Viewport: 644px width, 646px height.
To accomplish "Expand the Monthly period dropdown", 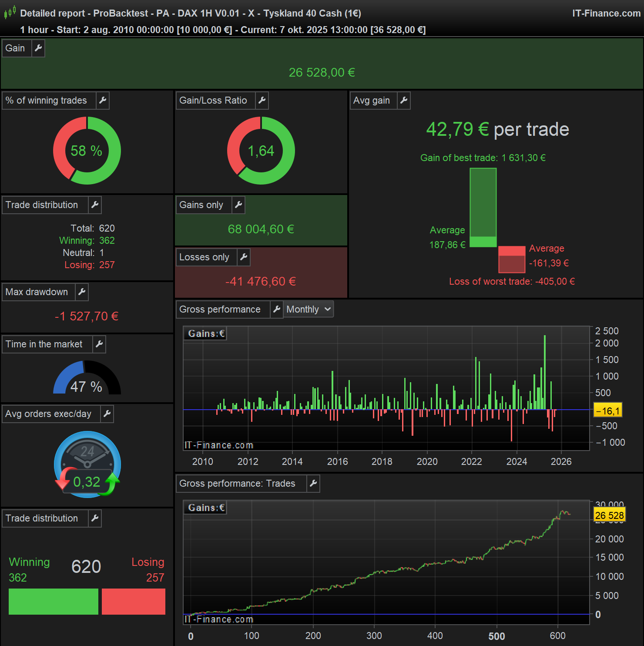I will click(309, 310).
